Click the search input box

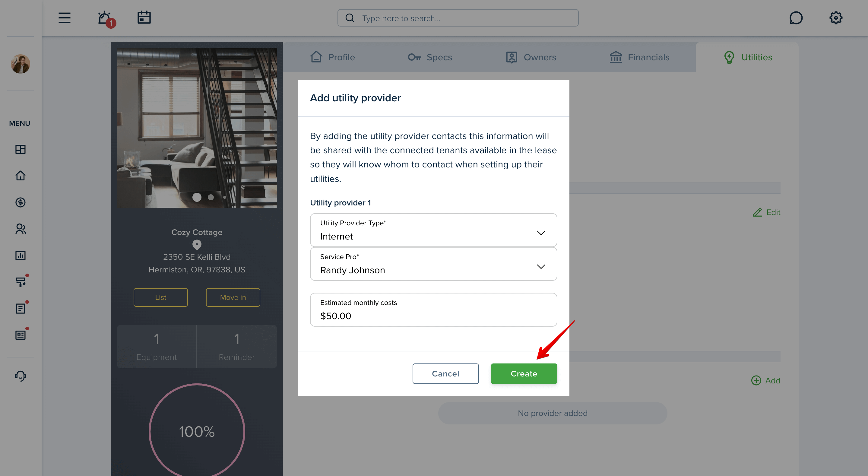click(x=458, y=18)
